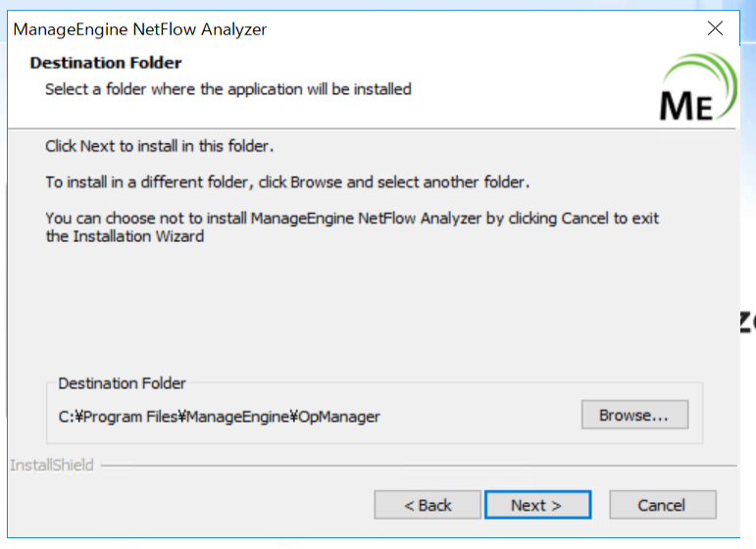Image resolution: width=756 pixels, height=549 pixels.
Task: Click the "Select a folder" subtitle text
Action: point(227,89)
